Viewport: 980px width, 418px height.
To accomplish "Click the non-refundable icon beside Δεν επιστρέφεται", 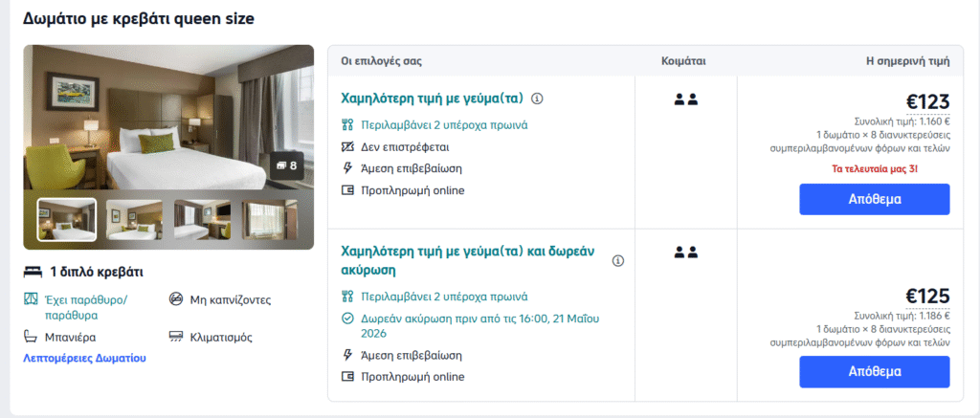I will click(x=347, y=147).
